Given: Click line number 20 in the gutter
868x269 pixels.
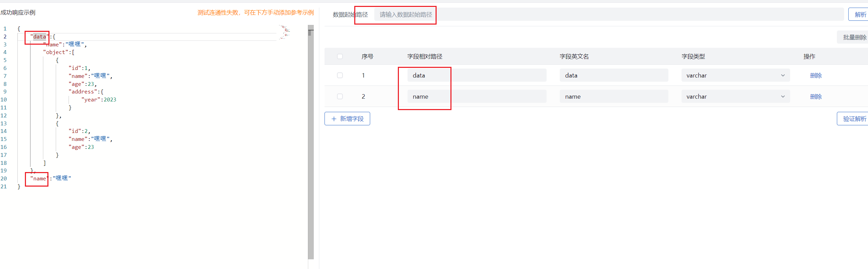Looking at the screenshot, I should (3, 179).
